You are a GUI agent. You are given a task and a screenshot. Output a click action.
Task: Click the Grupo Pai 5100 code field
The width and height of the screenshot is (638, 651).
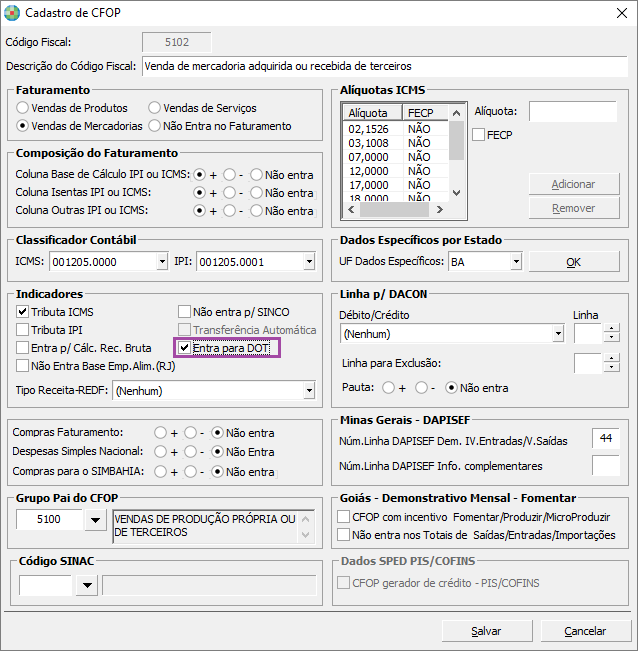point(49,519)
